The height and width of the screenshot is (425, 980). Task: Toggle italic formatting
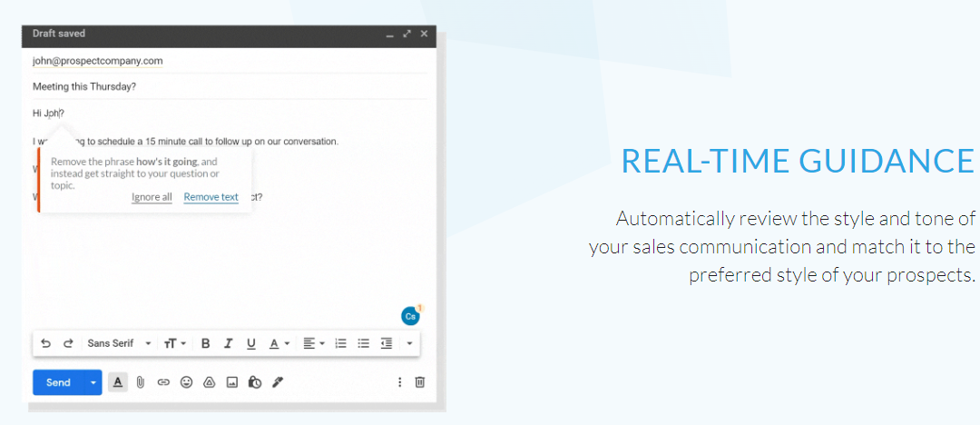(228, 343)
